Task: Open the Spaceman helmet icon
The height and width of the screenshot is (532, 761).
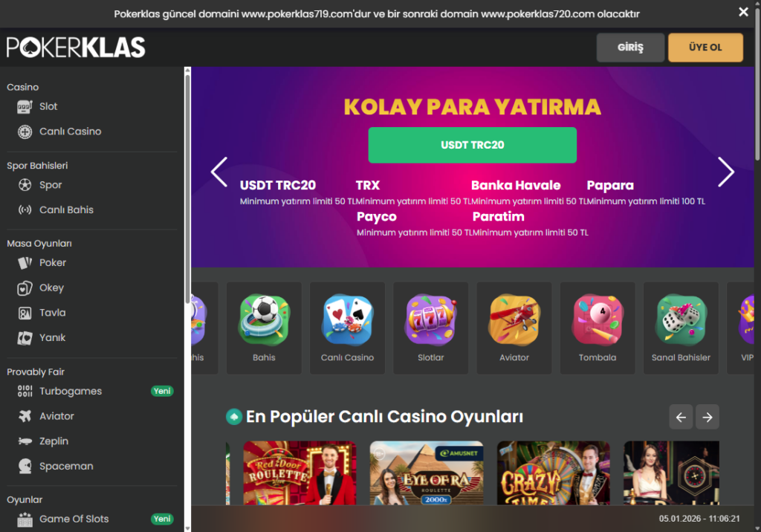Action: [25, 466]
